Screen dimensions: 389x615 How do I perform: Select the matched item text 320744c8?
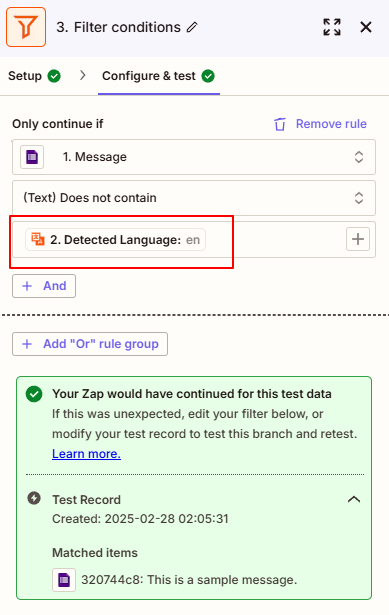[x=189, y=580]
